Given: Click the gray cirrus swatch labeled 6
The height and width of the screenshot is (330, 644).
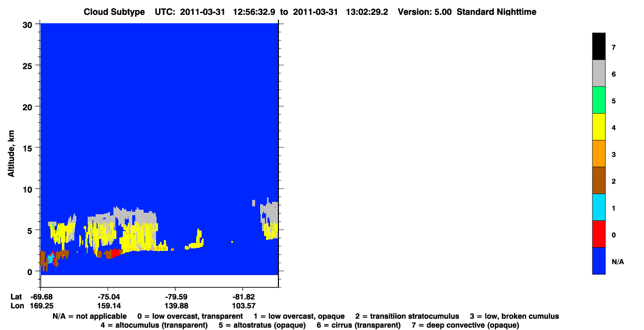Looking at the screenshot, I should pos(598,73).
